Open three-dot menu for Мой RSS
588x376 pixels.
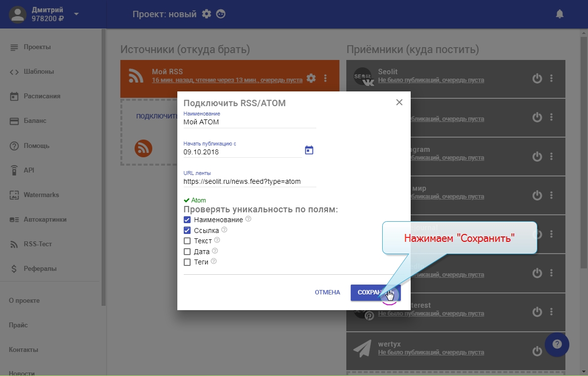tap(325, 78)
